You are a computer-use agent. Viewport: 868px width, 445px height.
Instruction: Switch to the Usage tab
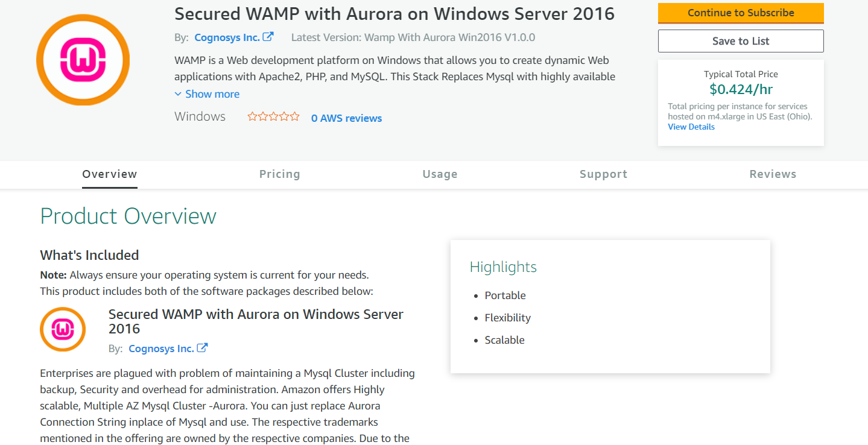(x=440, y=174)
